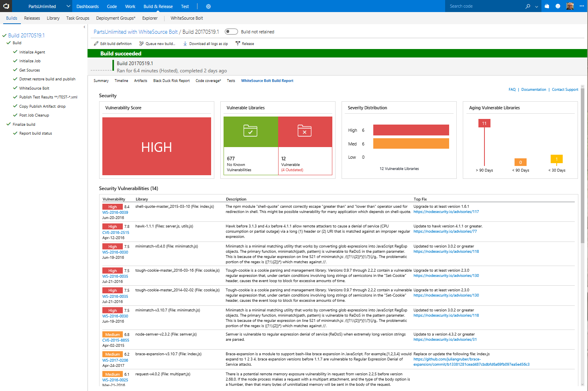Select the Explorer tab
Image resolution: width=588 pixels, height=391 pixels.
pos(150,18)
